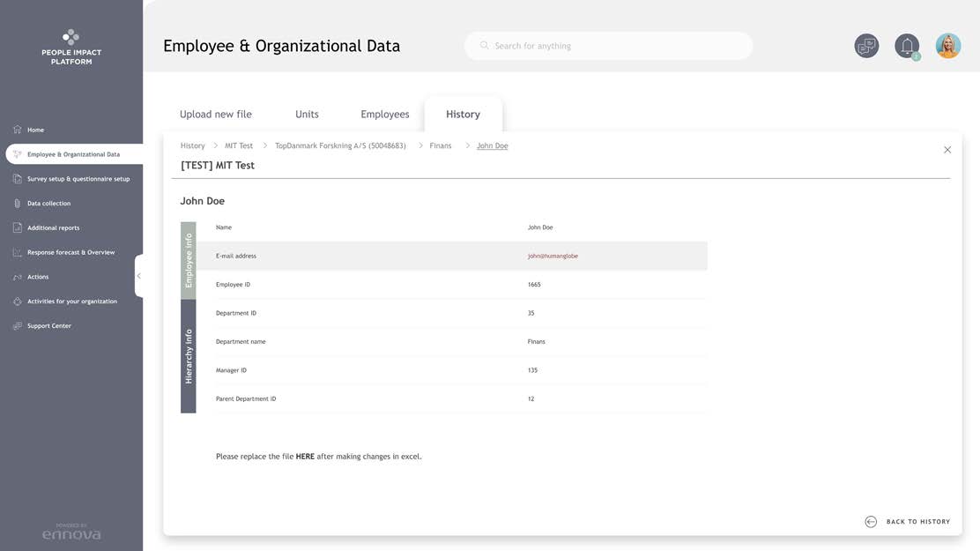
Task: Click the Response forecast chart icon
Action: point(17,252)
